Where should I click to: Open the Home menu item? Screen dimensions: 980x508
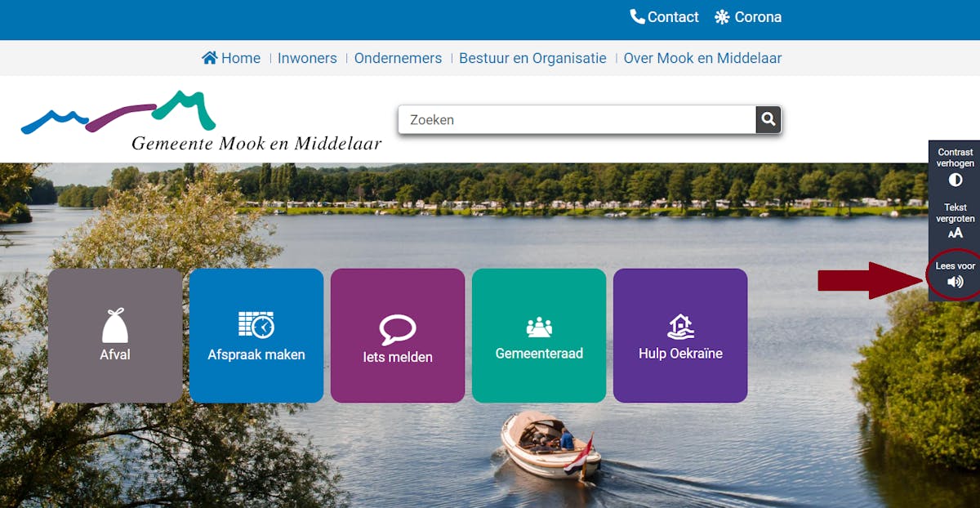[x=231, y=58]
